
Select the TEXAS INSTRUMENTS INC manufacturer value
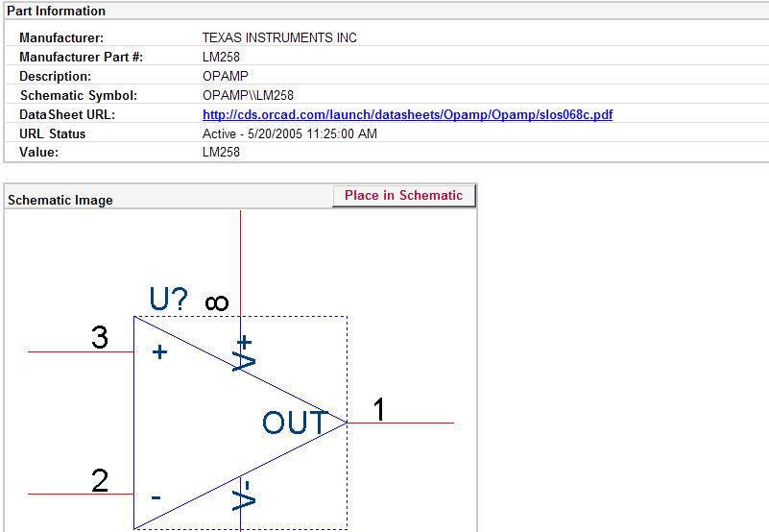pos(279,37)
